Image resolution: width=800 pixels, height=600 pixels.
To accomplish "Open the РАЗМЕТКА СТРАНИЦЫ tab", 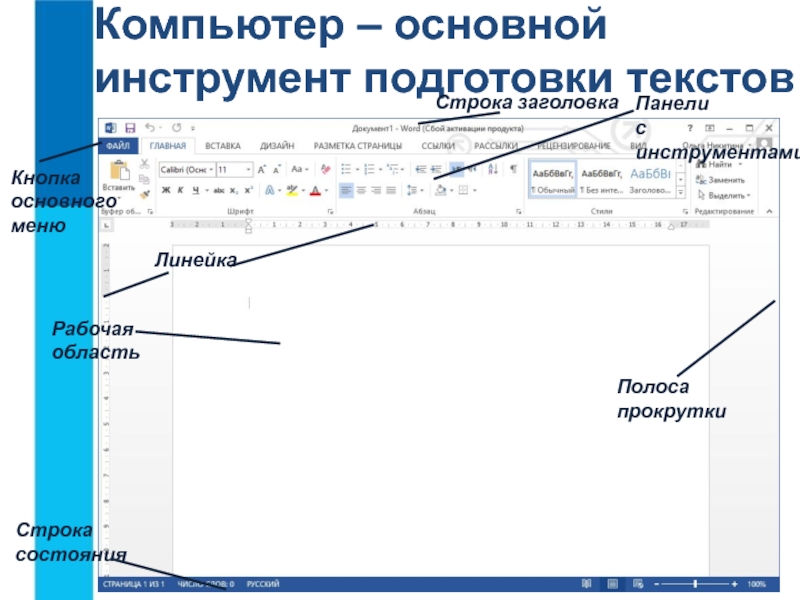I will pyautogui.click(x=358, y=146).
